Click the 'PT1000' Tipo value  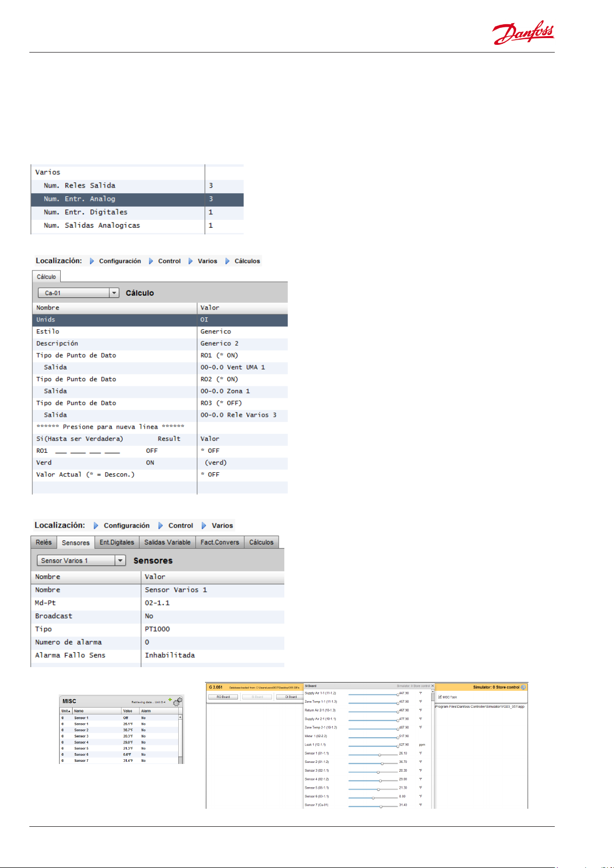pos(157,629)
